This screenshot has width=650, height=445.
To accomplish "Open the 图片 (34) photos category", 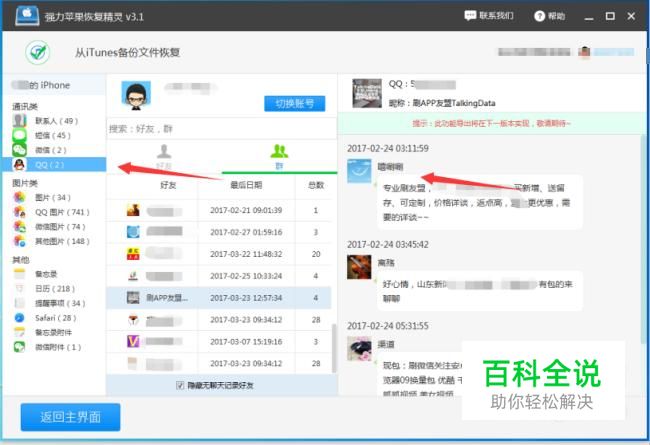I will coord(42,197).
